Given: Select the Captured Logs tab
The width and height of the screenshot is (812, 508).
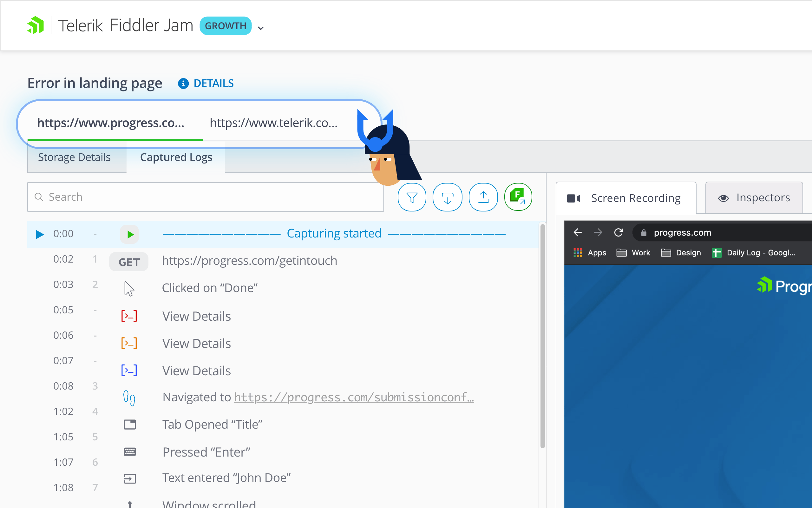Looking at the screenshot, I should click(176, 157).
